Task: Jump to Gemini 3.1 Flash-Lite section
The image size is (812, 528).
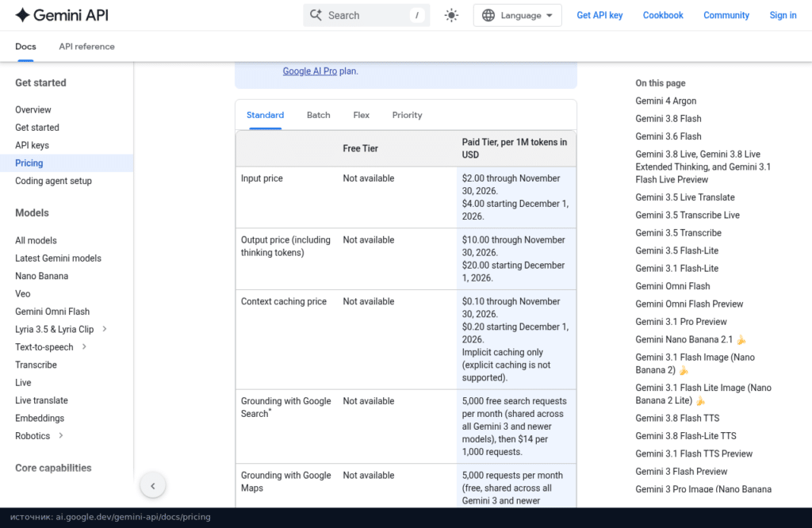Action: pos(677,268)
